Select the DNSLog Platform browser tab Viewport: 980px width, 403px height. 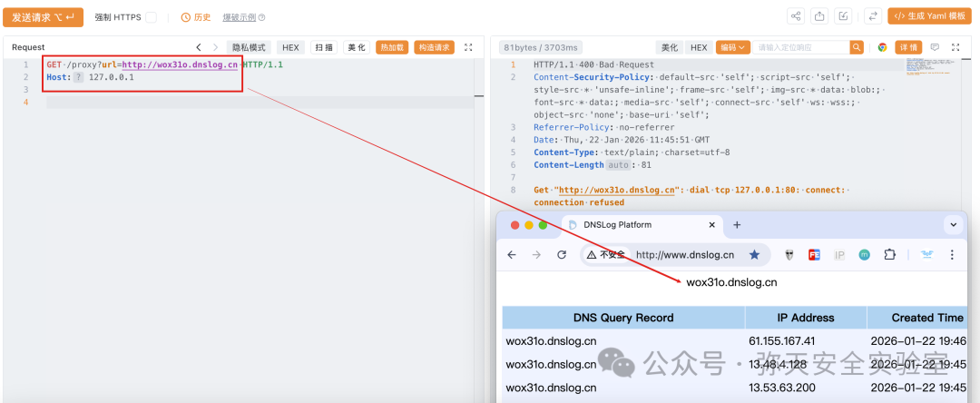pos(642,225)
